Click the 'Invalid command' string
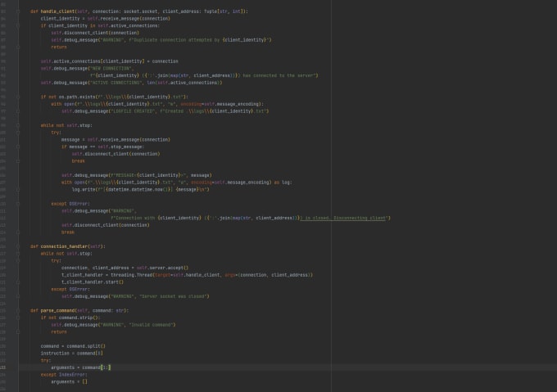557x392 pixels. [152, 325]
